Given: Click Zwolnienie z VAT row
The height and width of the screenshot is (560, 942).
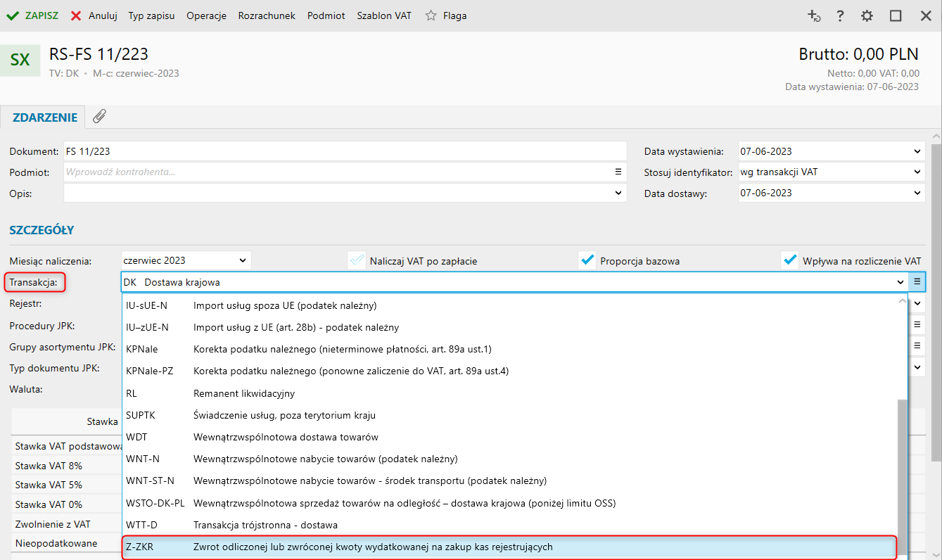Looking at the screenshot, I should click(68, 524).
